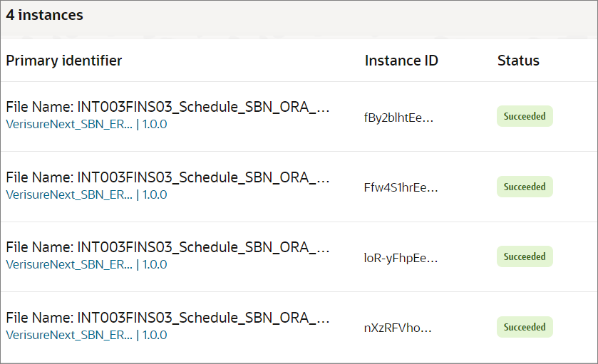Open instance ID starting with Ffw4S1hrEe
The height and width of the screenshot is (364, 598).
tap(401, 187)
